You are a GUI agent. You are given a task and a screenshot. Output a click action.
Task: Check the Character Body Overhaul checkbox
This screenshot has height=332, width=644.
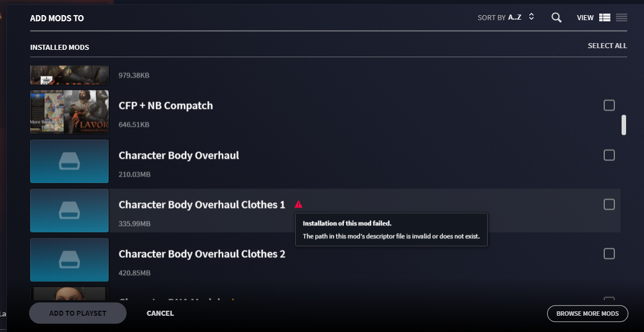(x=609, y=155)
